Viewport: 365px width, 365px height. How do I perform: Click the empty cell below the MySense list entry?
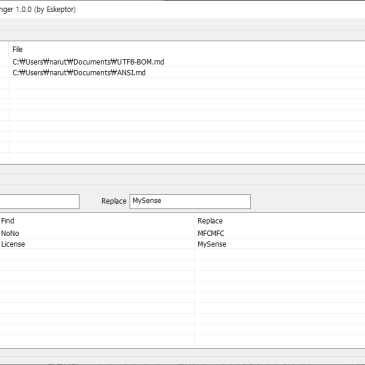click(x=280, y=254)
